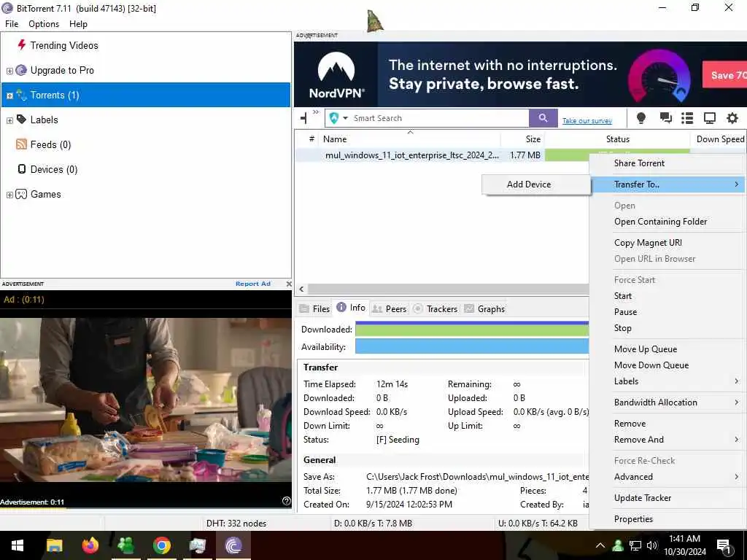
Task: Sort by the Size column header
Action: point(522,139)
